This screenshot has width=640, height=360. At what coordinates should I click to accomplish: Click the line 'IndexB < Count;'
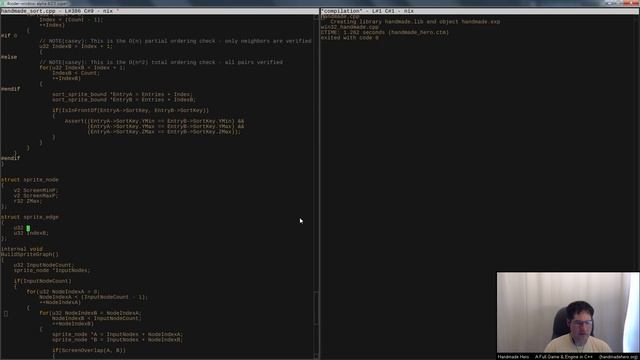pyautogui.click(x=76, y=73)
